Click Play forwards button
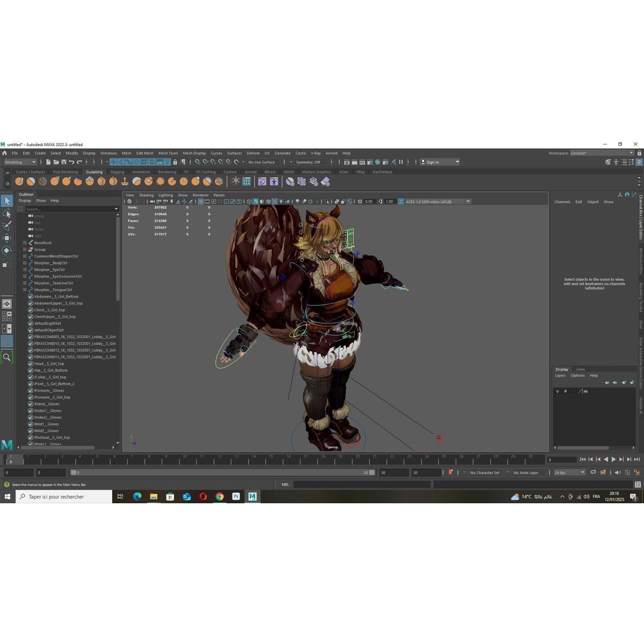Viewport: 644px width, 644px height. pos(614,460)
